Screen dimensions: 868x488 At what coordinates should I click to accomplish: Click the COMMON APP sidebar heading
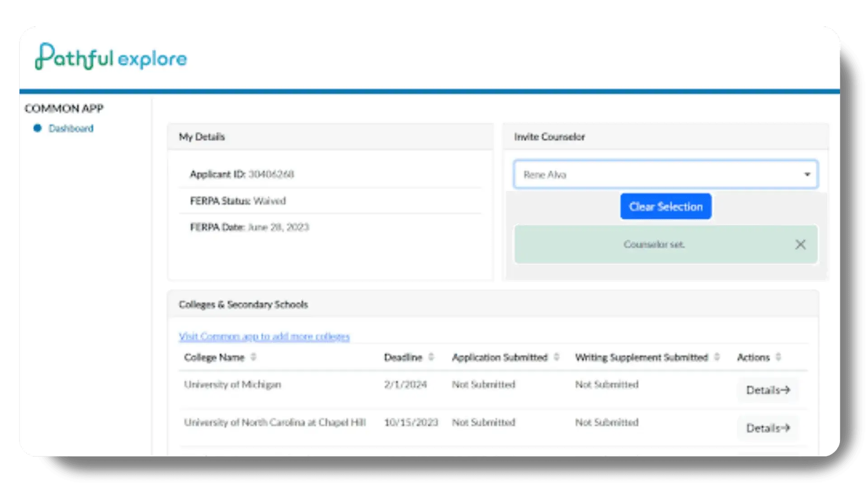click(x=64, y=108)
